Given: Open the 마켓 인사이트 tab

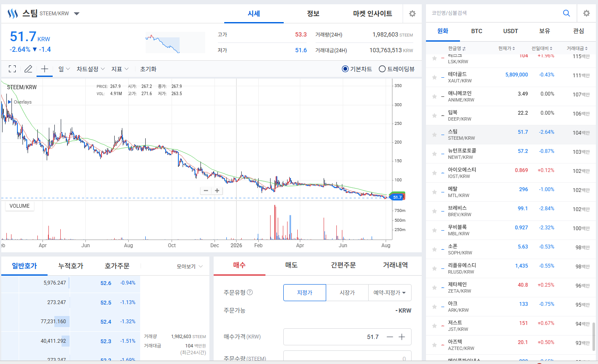Looking at the screenshot, I should click(372, 14).
